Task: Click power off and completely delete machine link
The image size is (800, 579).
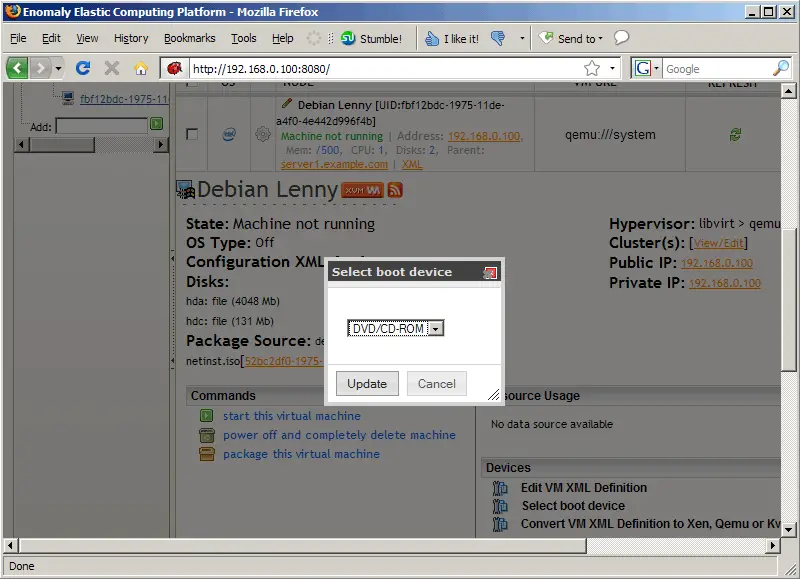Action: 339,435
